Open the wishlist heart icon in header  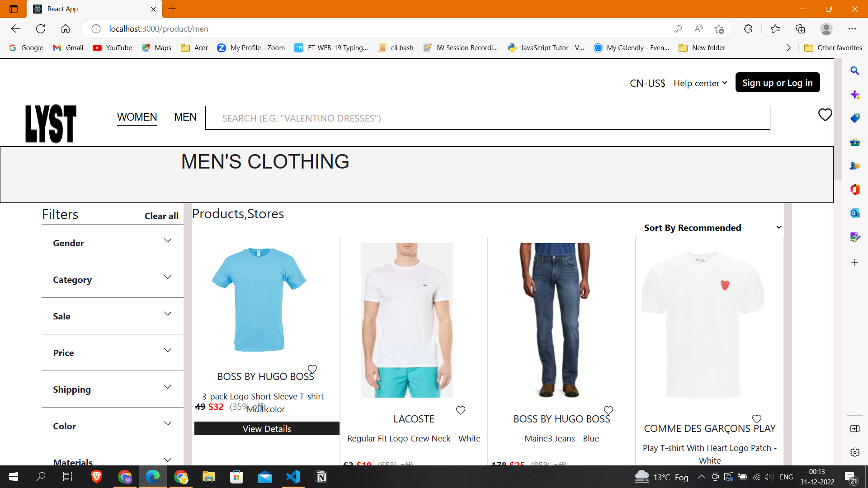(825, 115)
